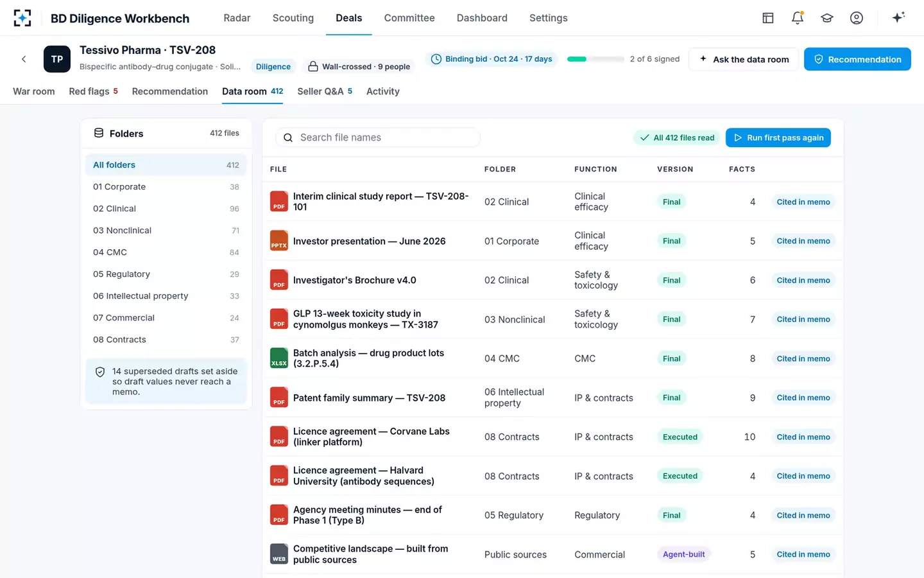Click the PDF icon for Interim clinical study report

coord(279,202)
